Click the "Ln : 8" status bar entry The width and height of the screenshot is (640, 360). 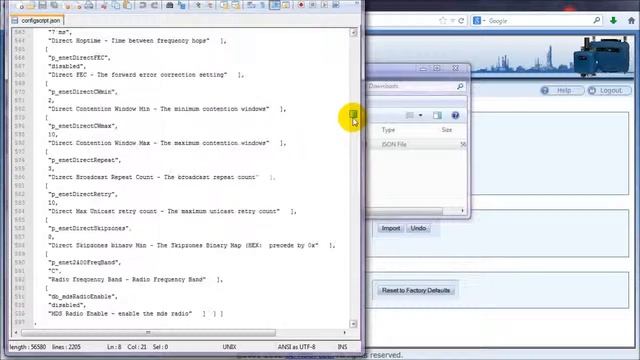pyautogui.click(x=114, y=347)
